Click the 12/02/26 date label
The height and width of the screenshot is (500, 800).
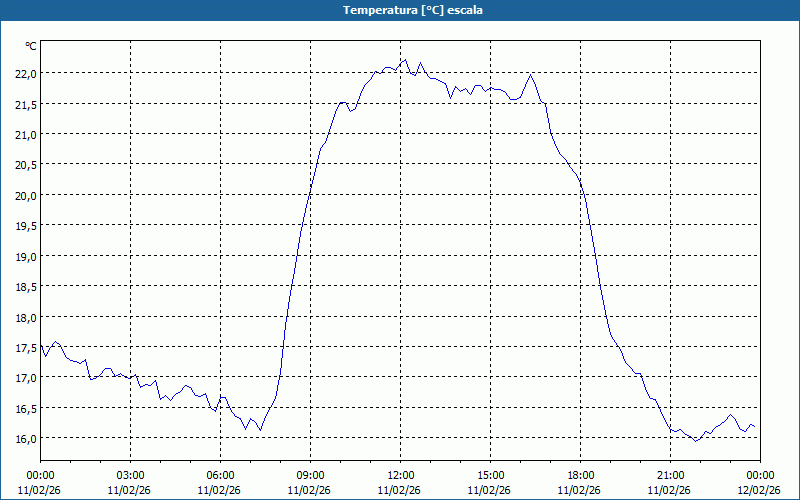758,490
